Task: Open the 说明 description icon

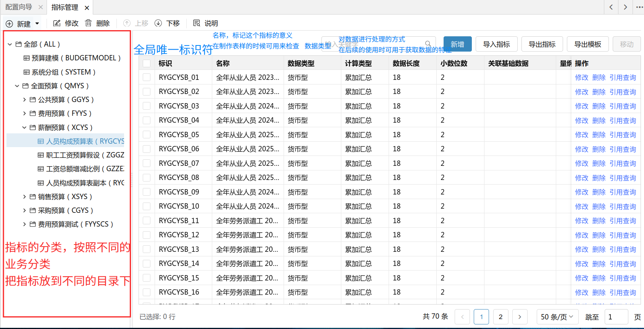Action: pyautogui.click(x=197, y=23)
